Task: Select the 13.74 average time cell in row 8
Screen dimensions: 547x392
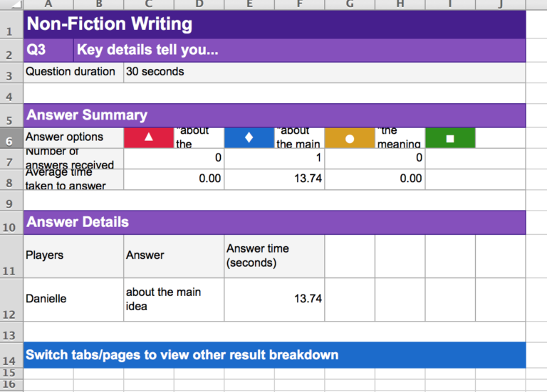Action: pos(274,179)
